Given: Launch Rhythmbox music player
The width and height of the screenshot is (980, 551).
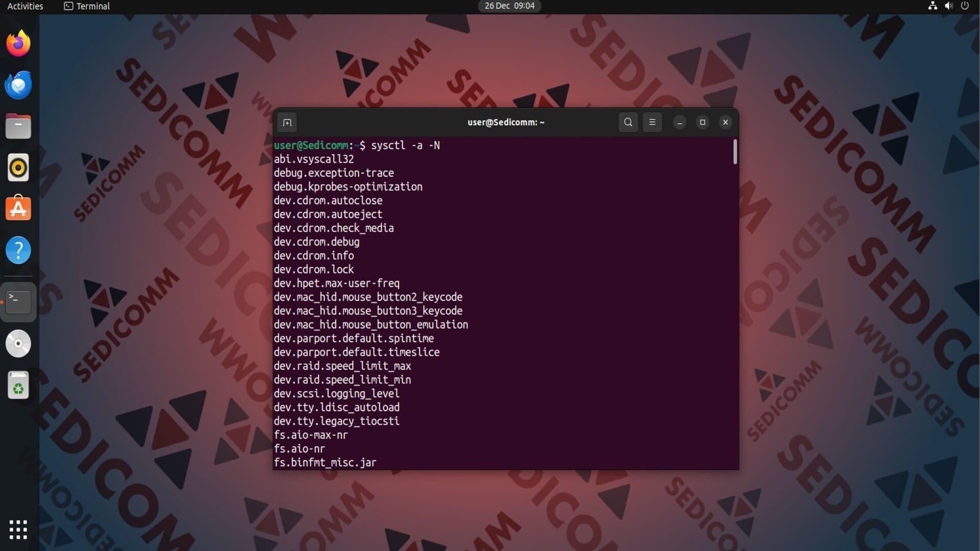Looking at the screenshot, I should pos(18,168).
